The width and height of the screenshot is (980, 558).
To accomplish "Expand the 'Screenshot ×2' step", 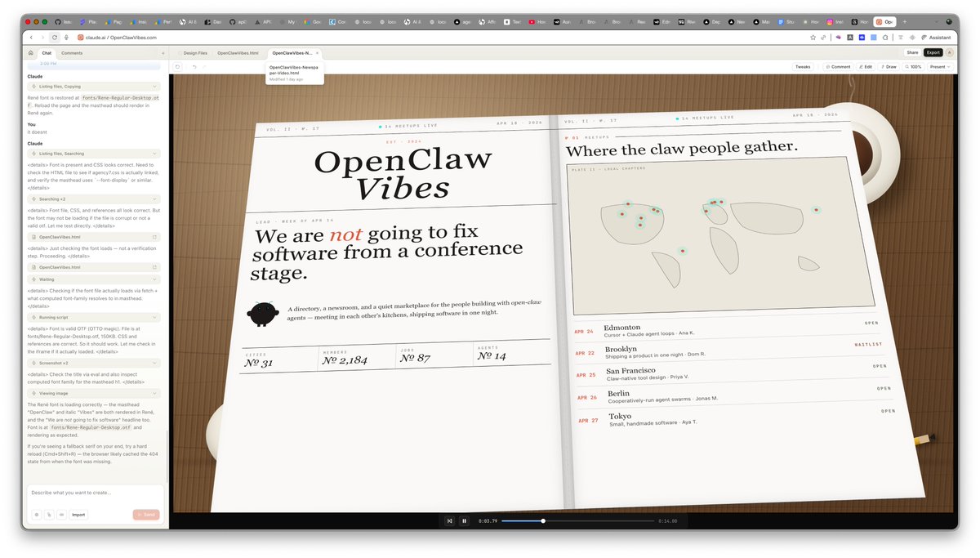I will [x=94, y=362].
